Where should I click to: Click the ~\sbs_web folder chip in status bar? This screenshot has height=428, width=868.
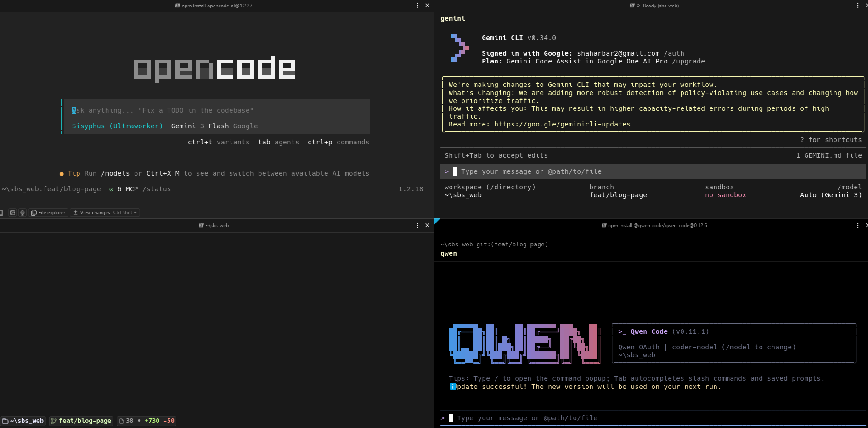[23, 421]
